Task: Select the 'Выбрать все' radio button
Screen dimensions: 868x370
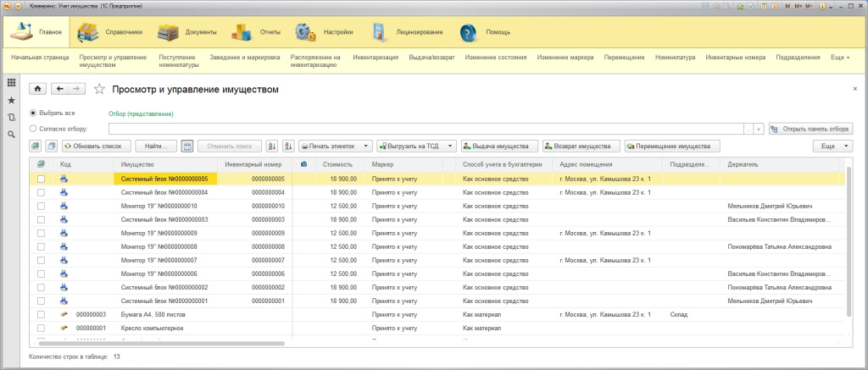Action: pyautogui.click(x=34, y=113)
